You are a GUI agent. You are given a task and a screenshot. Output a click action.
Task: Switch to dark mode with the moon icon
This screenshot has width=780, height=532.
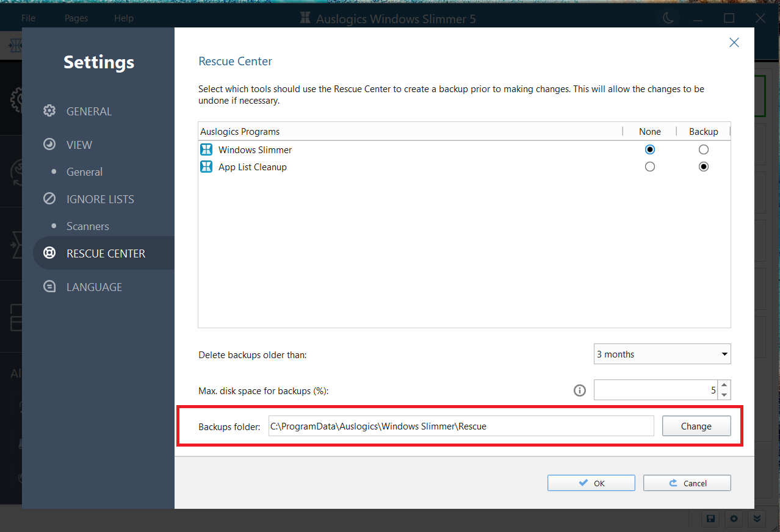[668, 18]
